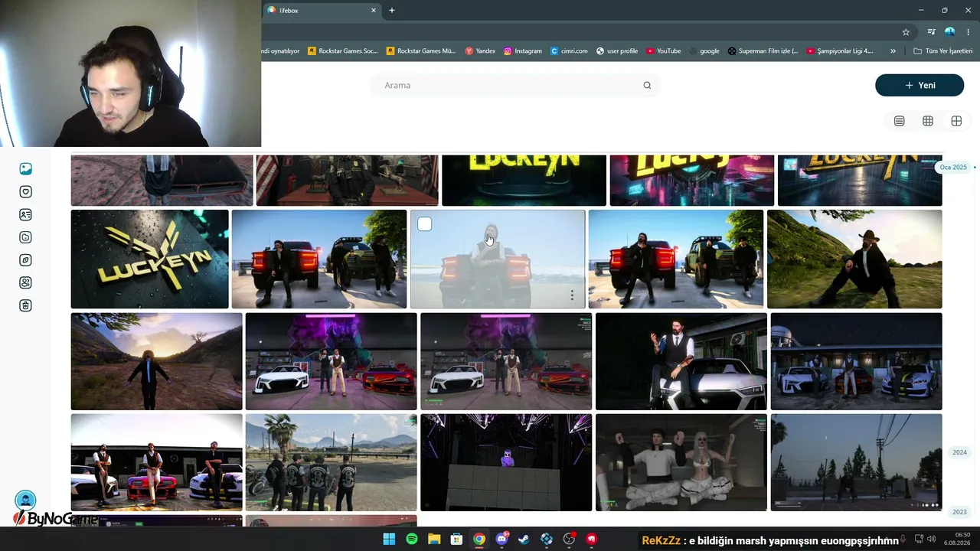Open the dusk power lines photo
Image resolution: width=980 pixels, height=551 pixels.
(x=856, y=462)
